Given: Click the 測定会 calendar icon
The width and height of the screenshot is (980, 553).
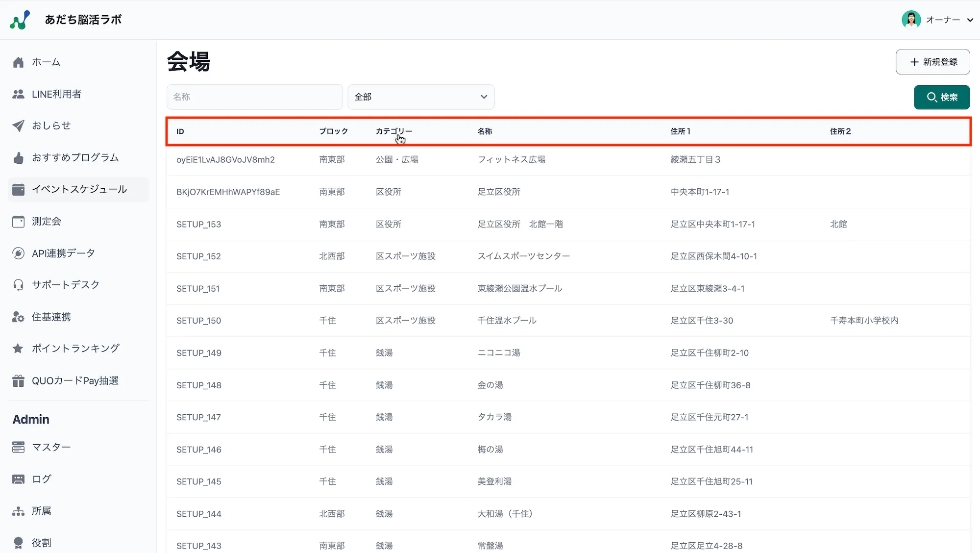Looking at the screenshot, I should (19, 222).
